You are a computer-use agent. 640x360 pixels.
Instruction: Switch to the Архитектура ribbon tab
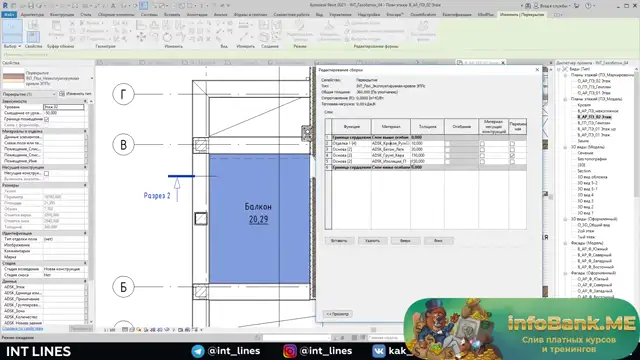(x=32, y=15)
